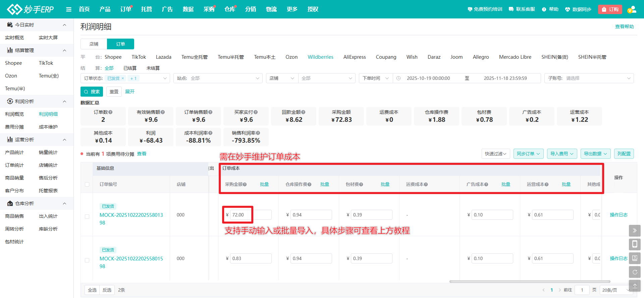644x298 pixels.
Task: Open the user account avatar icon
Action: (632, 9)
